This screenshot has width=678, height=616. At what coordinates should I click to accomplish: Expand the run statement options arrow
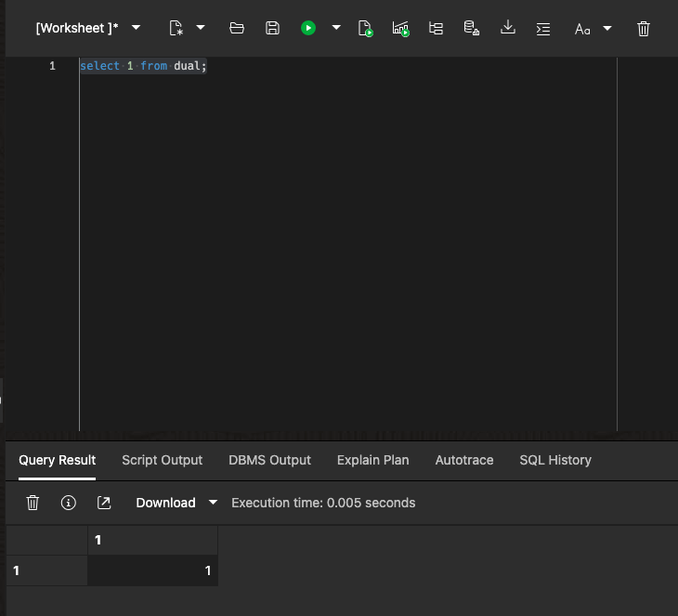336,29
